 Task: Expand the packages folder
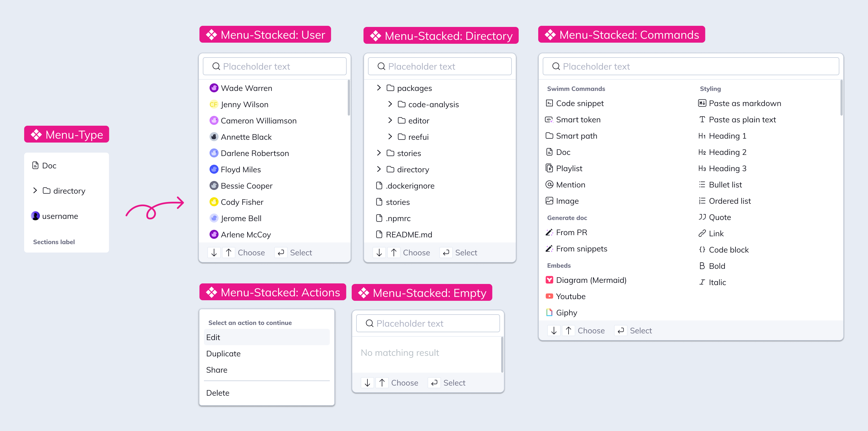point(379,88)
